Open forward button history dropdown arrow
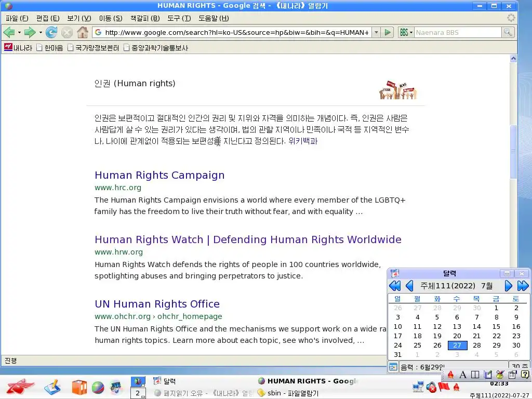 (41, 33)
